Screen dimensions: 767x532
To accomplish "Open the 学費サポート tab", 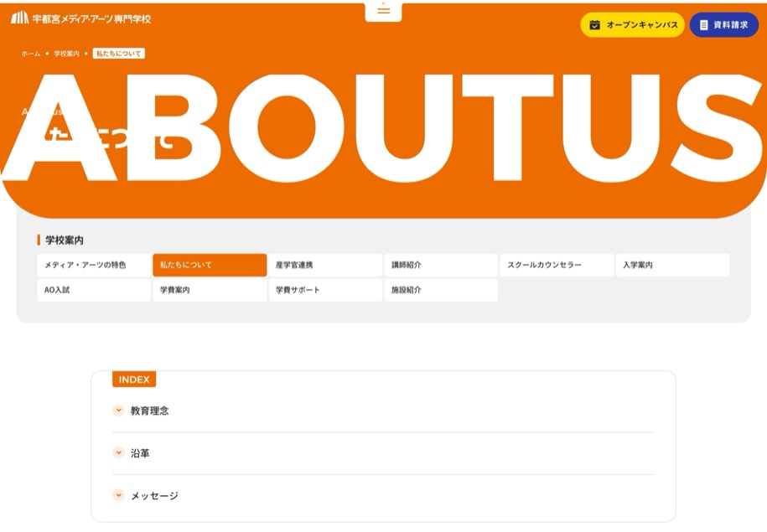I will coord(325,290).
